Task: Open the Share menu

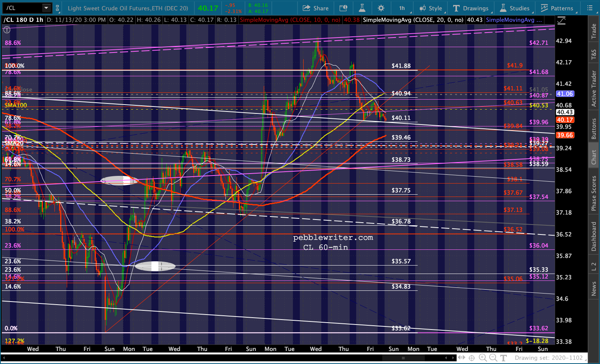Action: pos(316,8)
